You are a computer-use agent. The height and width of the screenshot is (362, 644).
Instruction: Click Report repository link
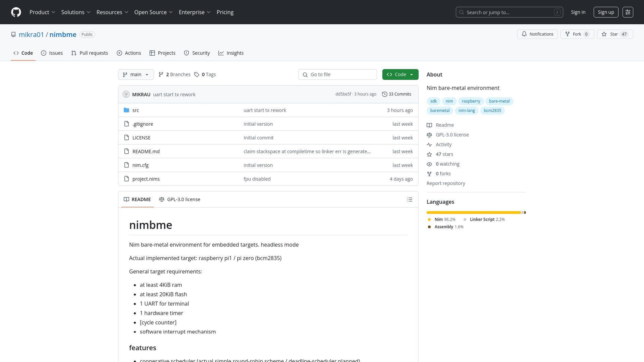(x=446, y=183)
